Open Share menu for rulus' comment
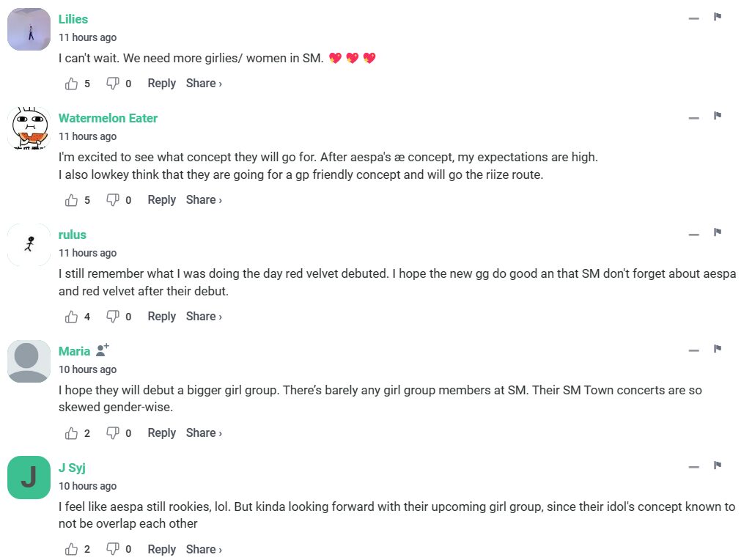752x560 pixels. (x=204, y=317)
